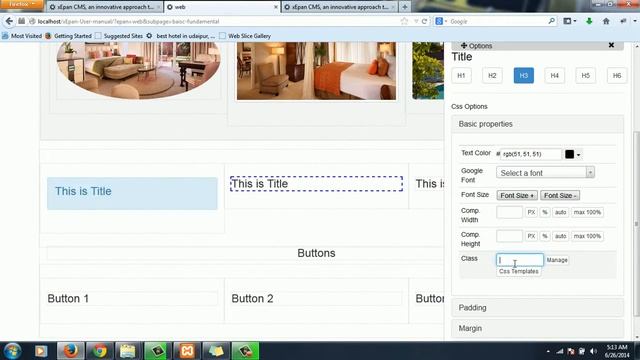Select the dashed-outlined This is Title component
Screen dimensions: 640x360
[316, 184]
